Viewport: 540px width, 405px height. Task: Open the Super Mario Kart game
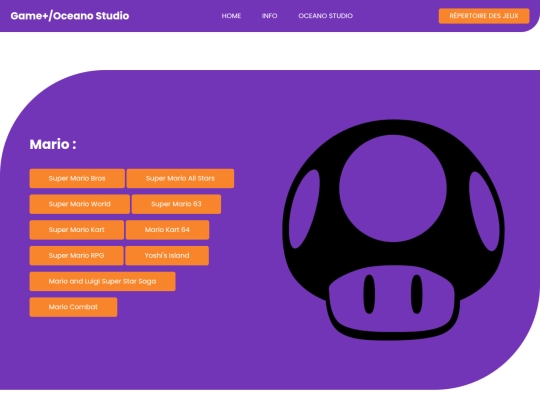(x=76, y=230)
